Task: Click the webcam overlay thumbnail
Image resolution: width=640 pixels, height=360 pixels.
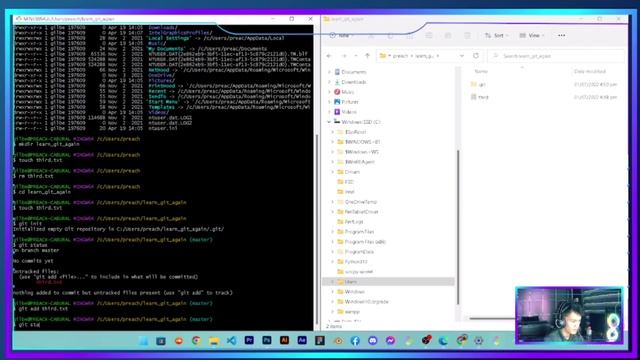Action: click(569, 315)
